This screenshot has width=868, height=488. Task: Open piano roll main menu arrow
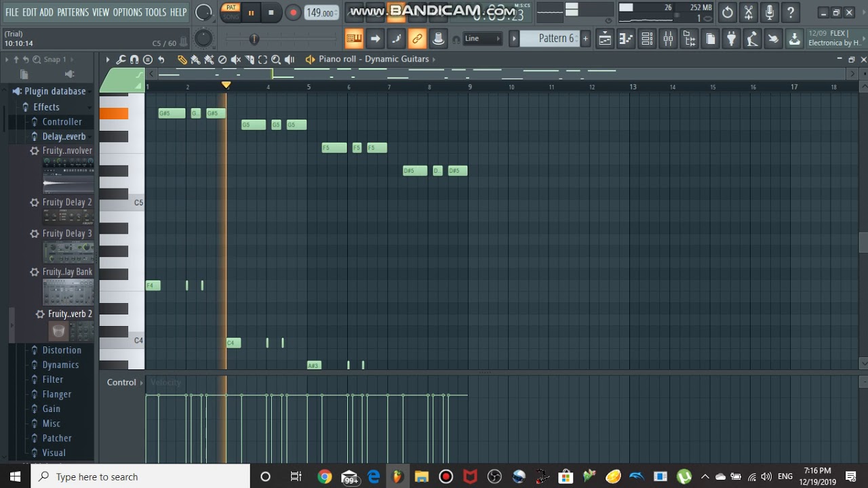[107, 60]
